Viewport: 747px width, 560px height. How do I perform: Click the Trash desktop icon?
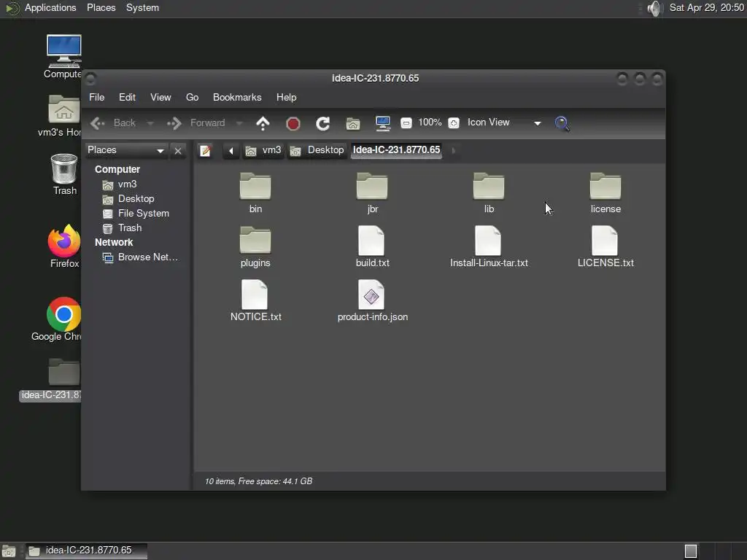pyautogui.click(x=64, y=174)
